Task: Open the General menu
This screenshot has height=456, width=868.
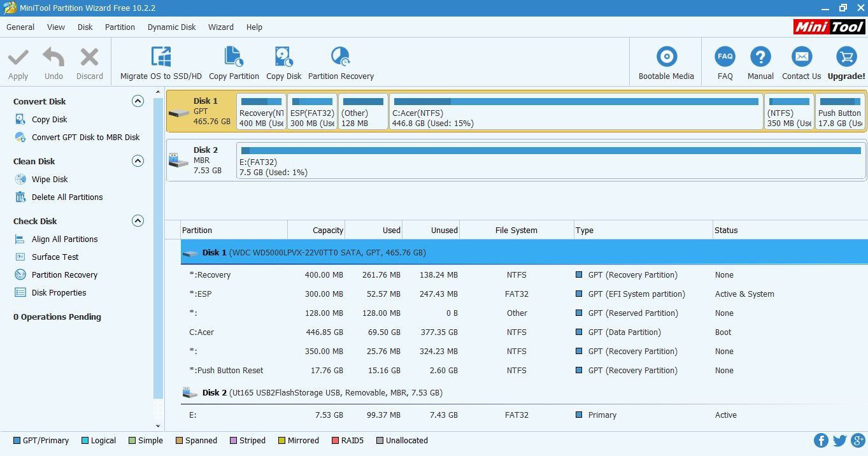Action: point(20,27)
